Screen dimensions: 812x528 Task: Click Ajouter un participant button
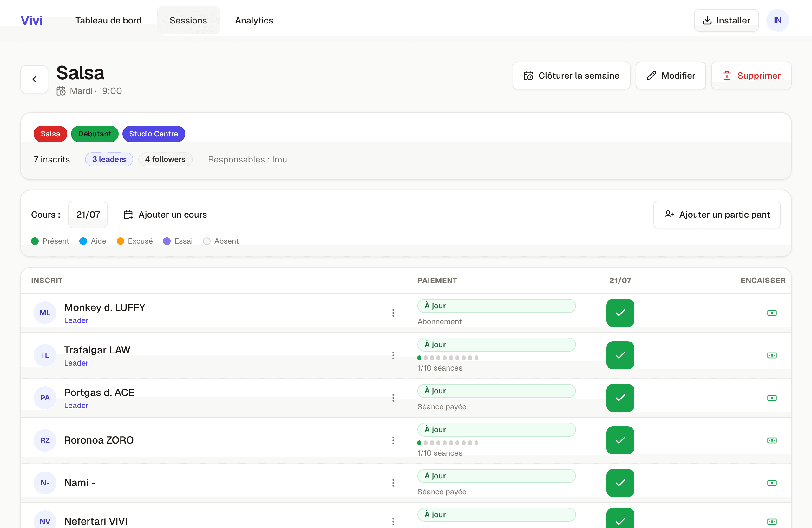click(717, 215)
